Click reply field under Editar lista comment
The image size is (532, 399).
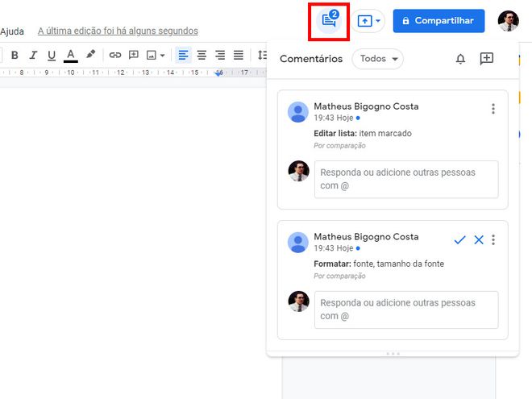click(x=406, y=179)
